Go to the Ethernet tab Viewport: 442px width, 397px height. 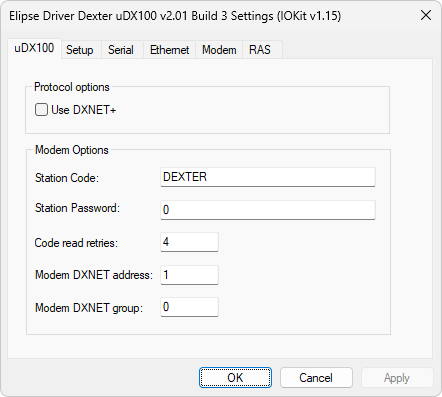coord(169,50)
